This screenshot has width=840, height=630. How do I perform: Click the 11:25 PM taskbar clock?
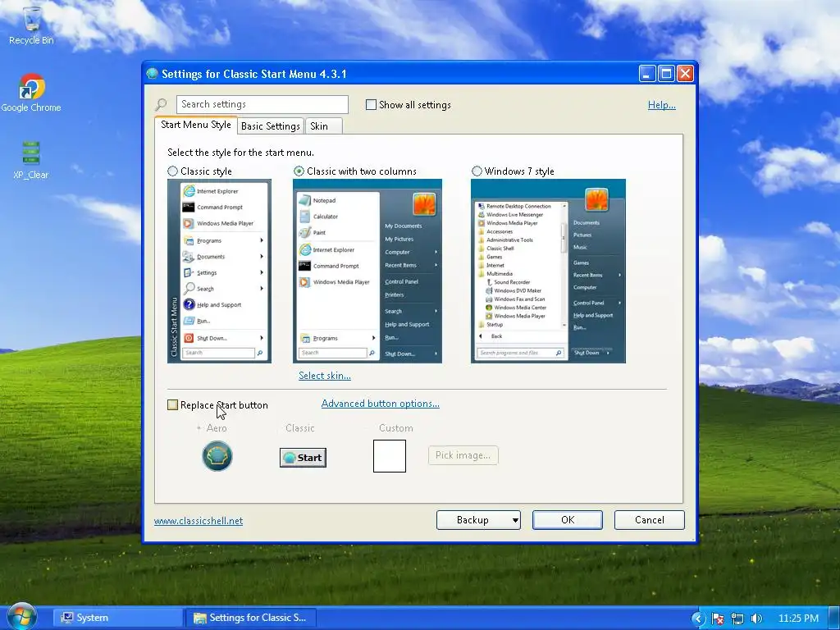[798, 619]
